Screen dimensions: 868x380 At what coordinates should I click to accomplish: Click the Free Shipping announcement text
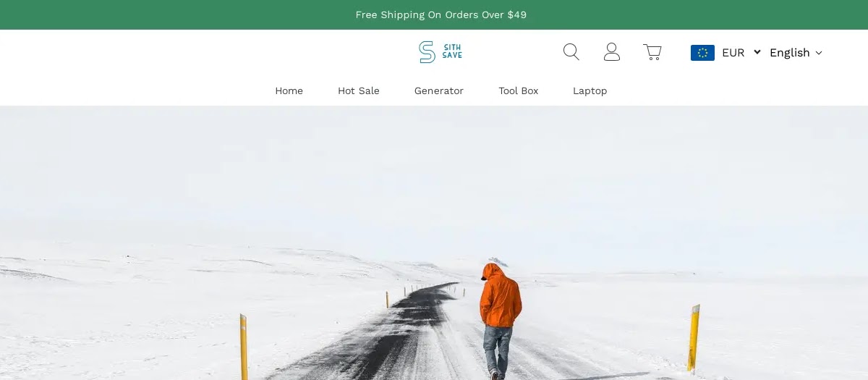pyautogui.click(x=441, y=15)
